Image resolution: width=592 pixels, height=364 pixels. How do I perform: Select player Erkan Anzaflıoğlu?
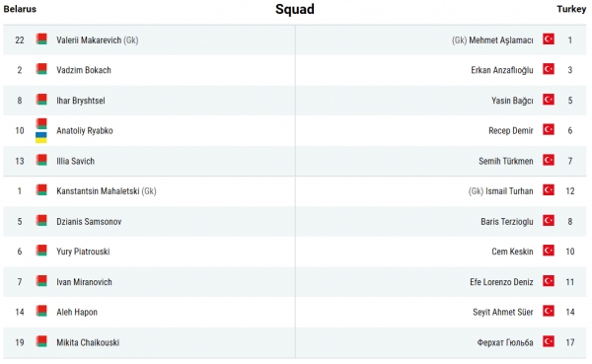(502, 70)
